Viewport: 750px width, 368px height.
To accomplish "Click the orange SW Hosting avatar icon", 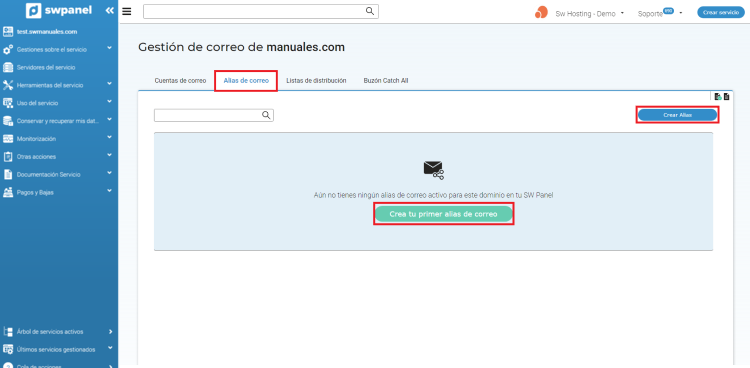I will coord(541,12).
